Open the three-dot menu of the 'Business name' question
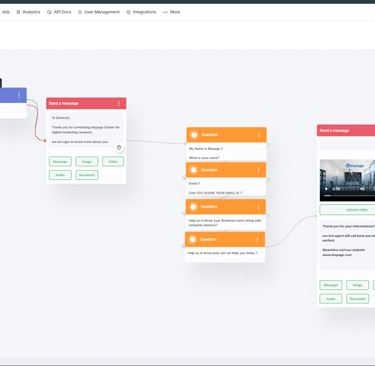This screenshot has height=366, width=375. click(258, 207)
